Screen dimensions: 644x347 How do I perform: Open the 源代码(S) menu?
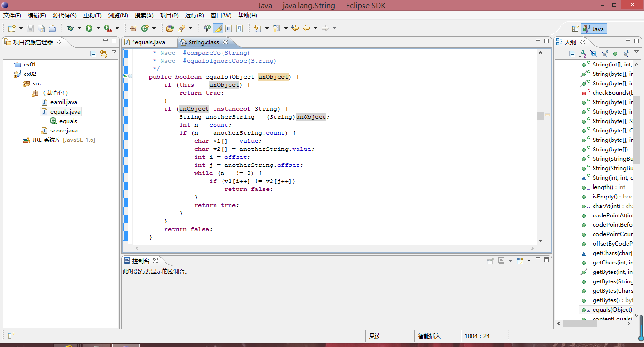65,16
